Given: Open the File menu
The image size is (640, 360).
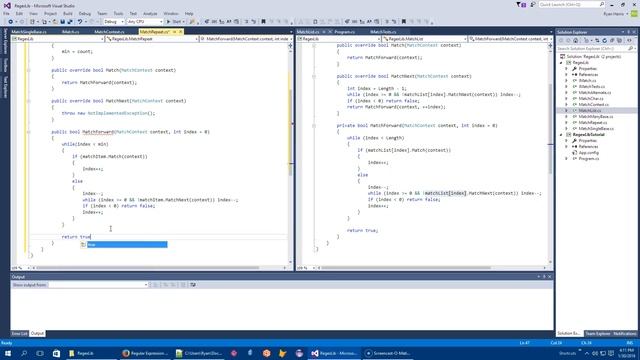Looking at the screenshot, I should [7, 13].
